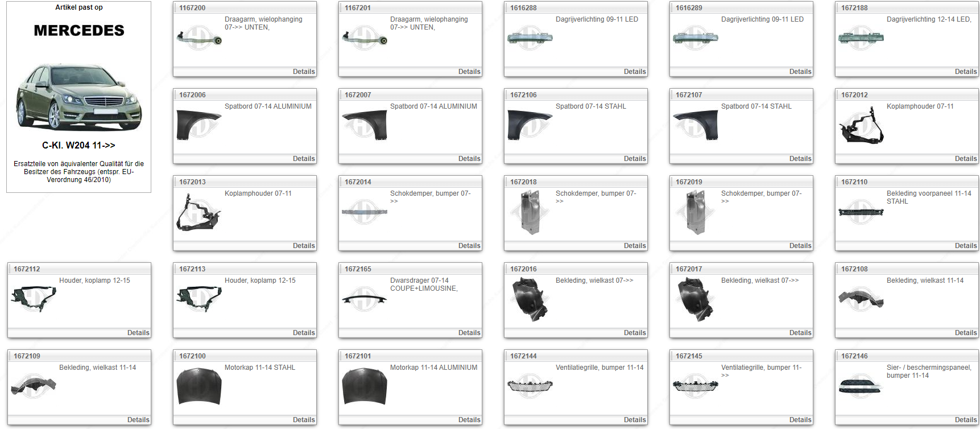Click the bumper shock absorber image 1672018
Screen dimensions: 980x429
click(x=530, y=212)
